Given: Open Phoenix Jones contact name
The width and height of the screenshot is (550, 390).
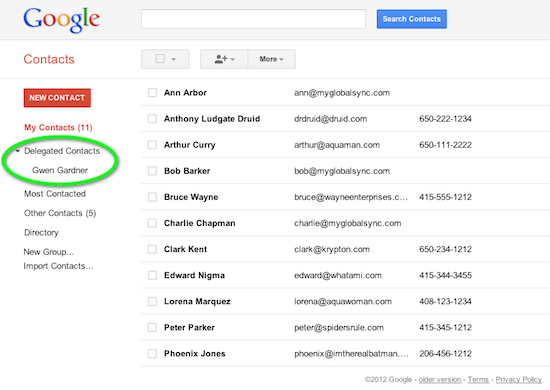Looking at the screenshot, I should (194, 354).
